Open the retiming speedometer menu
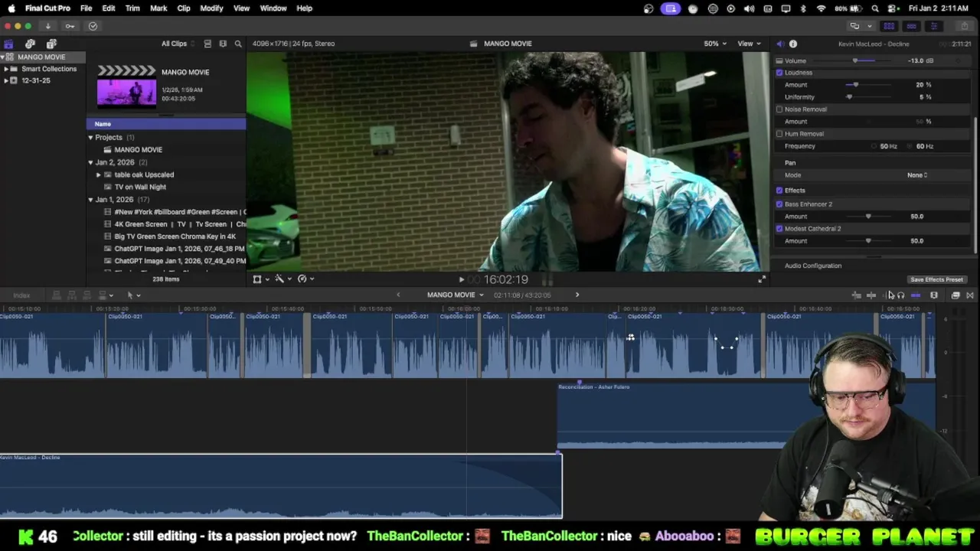This screenshot has height=551, width=980. tap(305, 279)
